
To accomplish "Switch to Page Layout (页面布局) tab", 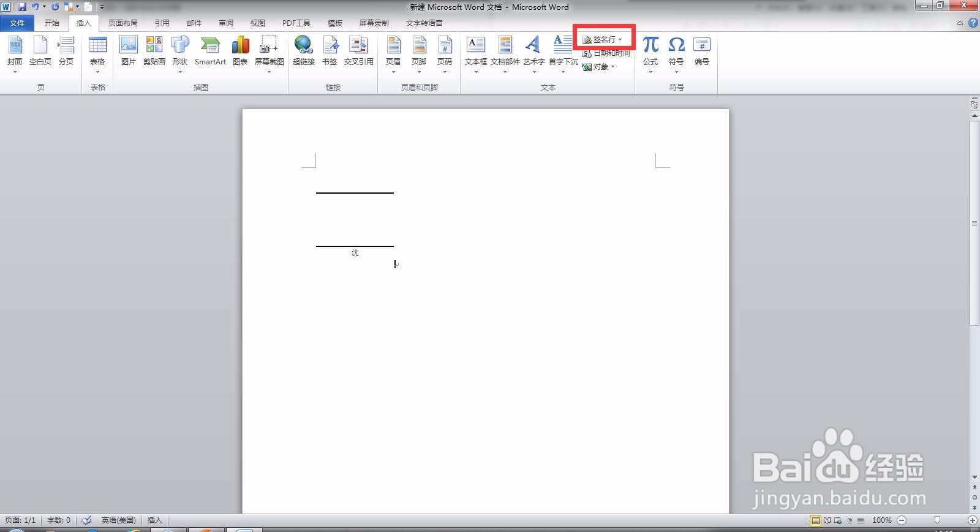I will coord(123,23).
